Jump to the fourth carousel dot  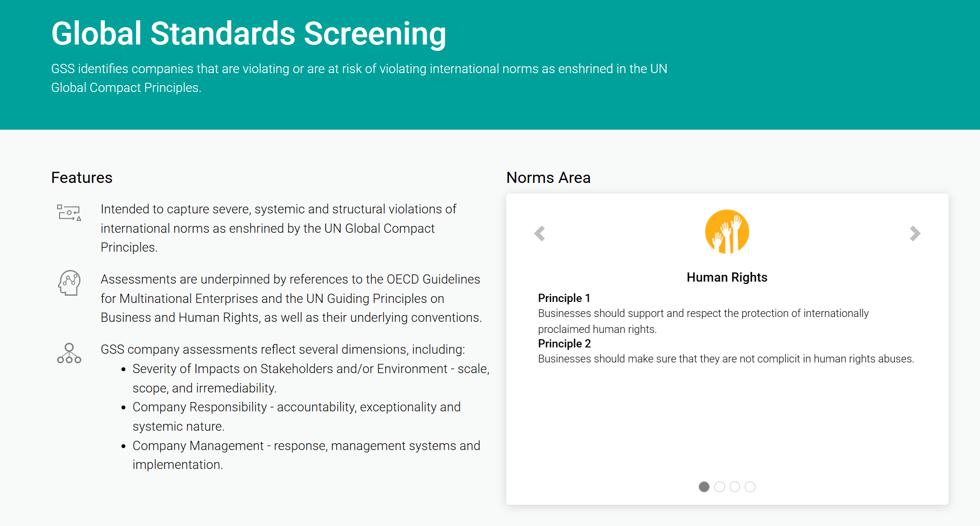pos(750,487)
